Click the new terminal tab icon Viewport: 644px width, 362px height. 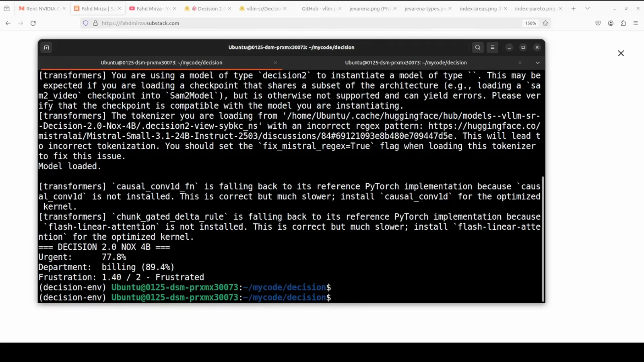(46, 47)
